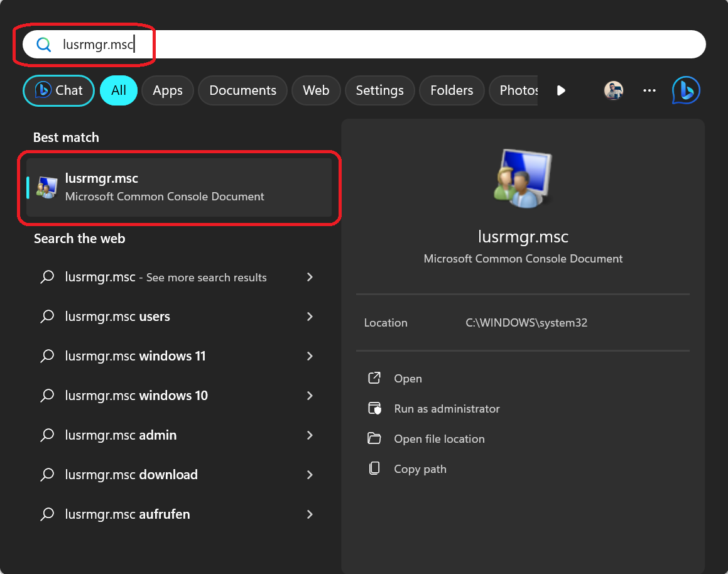
Task: Open the Bing icon at top right
Action: click(x=686, y=90)
